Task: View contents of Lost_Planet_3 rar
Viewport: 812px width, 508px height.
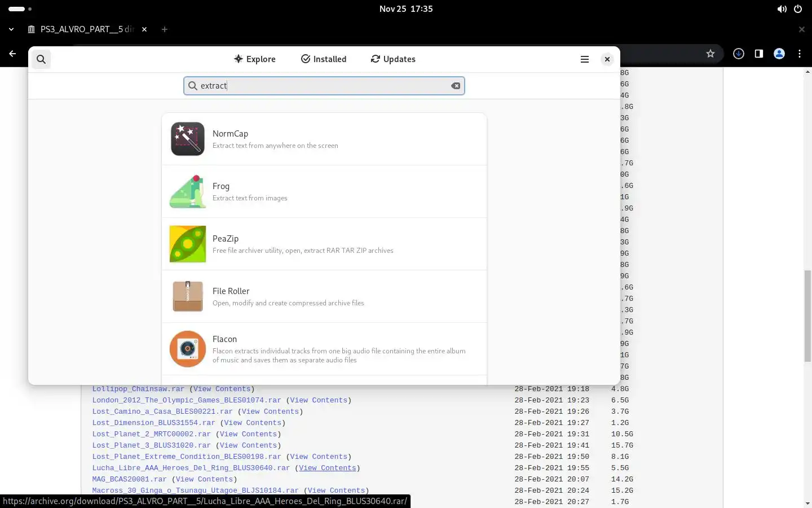Action: [x=248, y=445]
